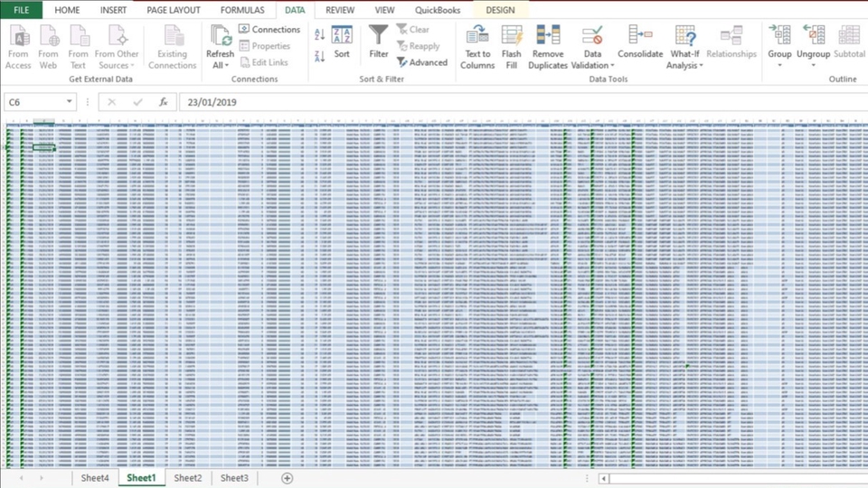Open workbook Connections
Screen dimensions: 868x488
(269, 30)
